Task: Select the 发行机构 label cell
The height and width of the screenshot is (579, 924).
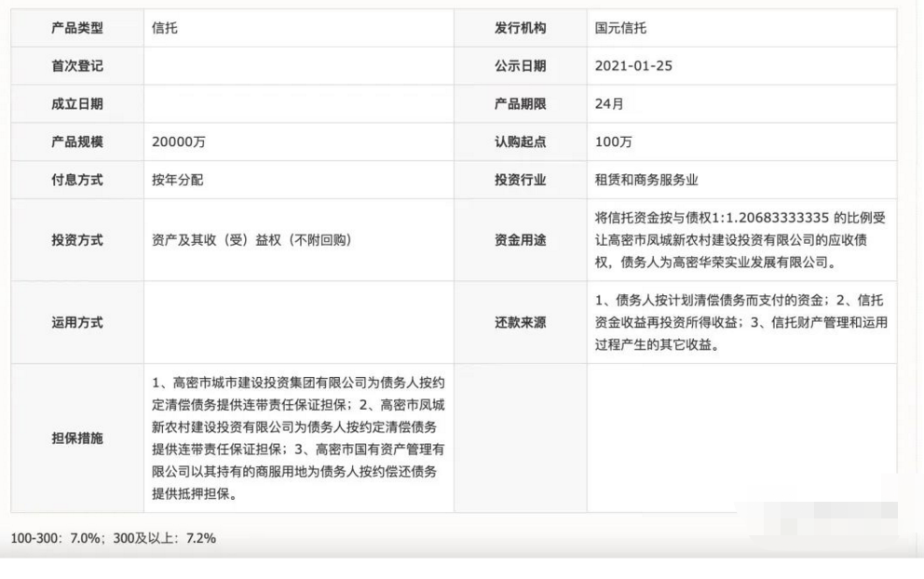Action: pyautogui.click(x=521, y=28)
